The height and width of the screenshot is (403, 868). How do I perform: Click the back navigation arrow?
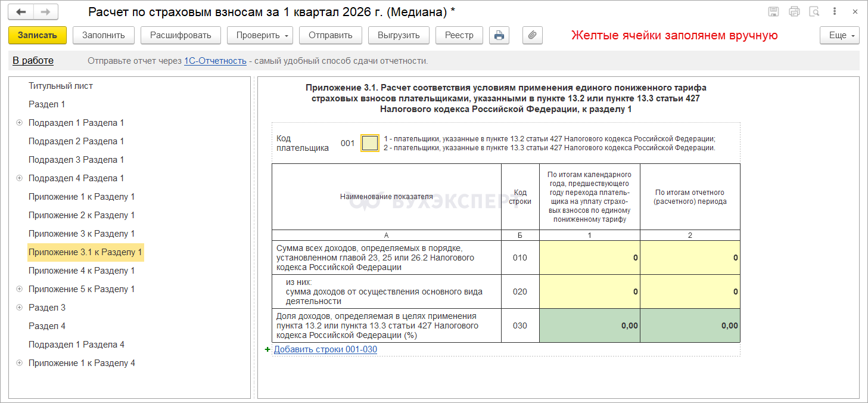coord(21,12)
